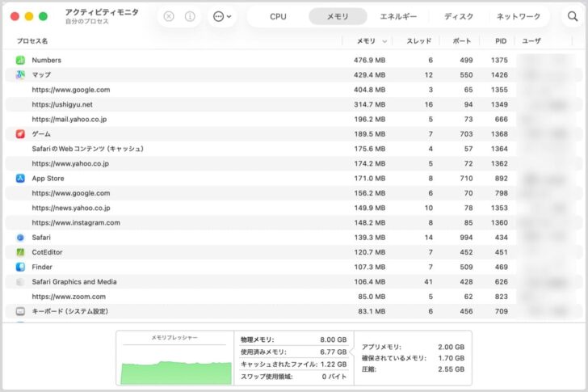
Task: Click the アクティビティモニタ window title
Action: click(x=102, y=12)
